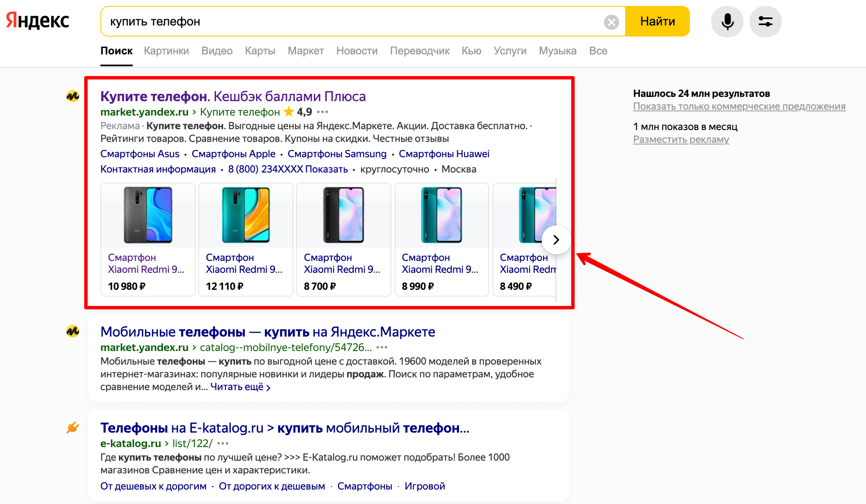Open the Игровой sitelink under E-katalog
The height and width of the screenshot is (504, 866).
(424, 486)
